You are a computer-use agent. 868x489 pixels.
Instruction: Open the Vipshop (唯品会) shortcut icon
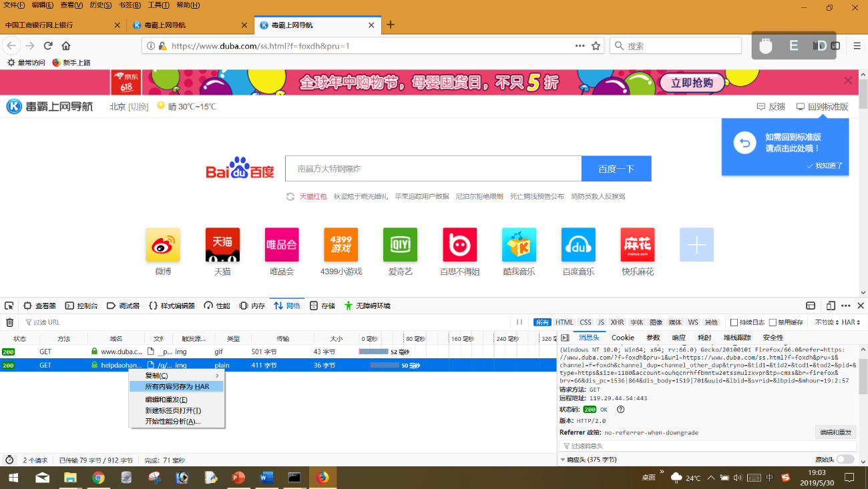point(282,245)
